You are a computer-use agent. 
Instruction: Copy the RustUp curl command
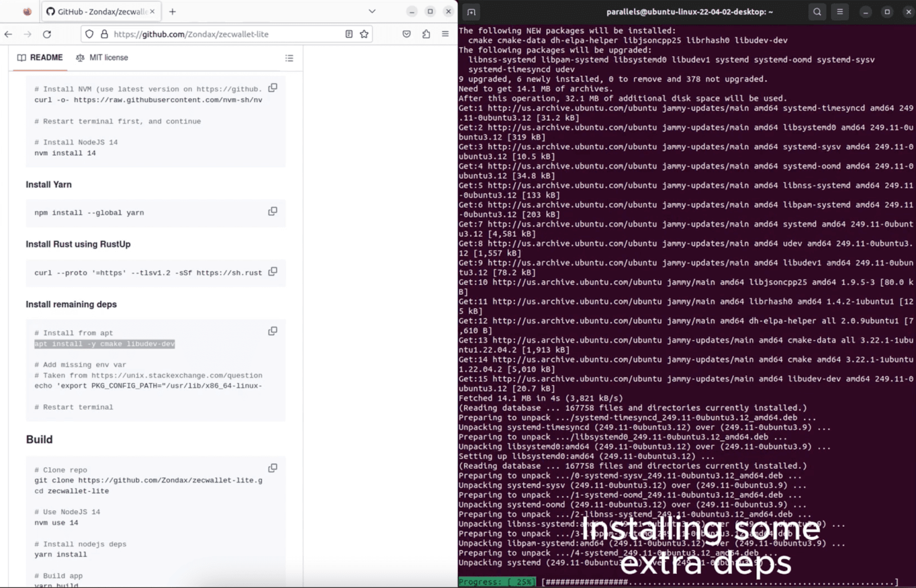(273, 271)
